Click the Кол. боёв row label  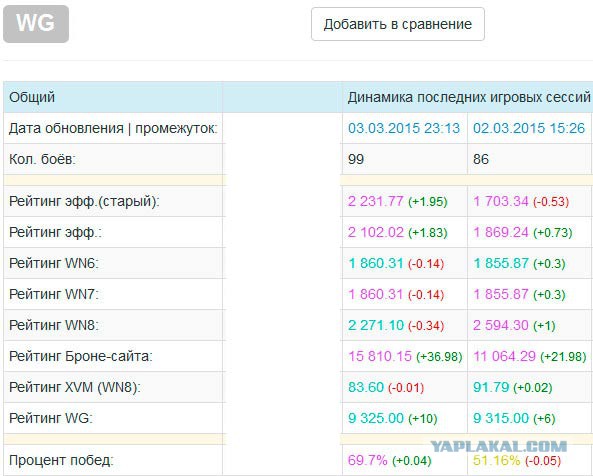click(x=42, y=159)
